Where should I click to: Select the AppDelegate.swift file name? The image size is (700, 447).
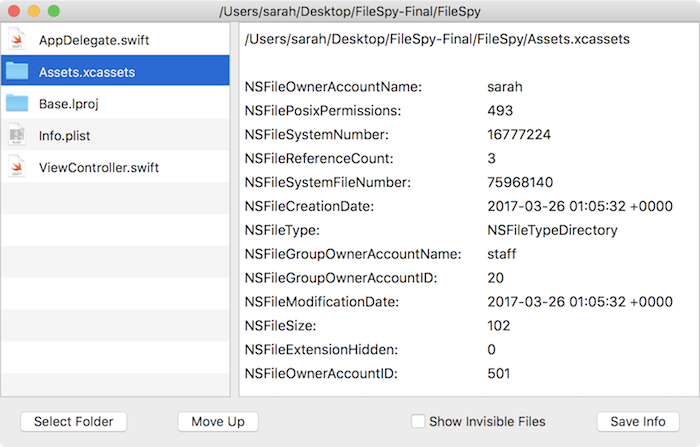(94, 40)
